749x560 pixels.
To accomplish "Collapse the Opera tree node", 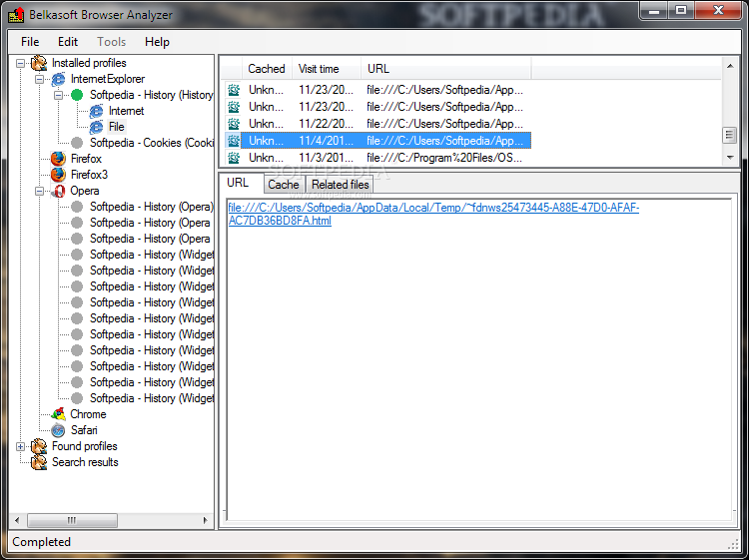I will [x=39, y=191].
